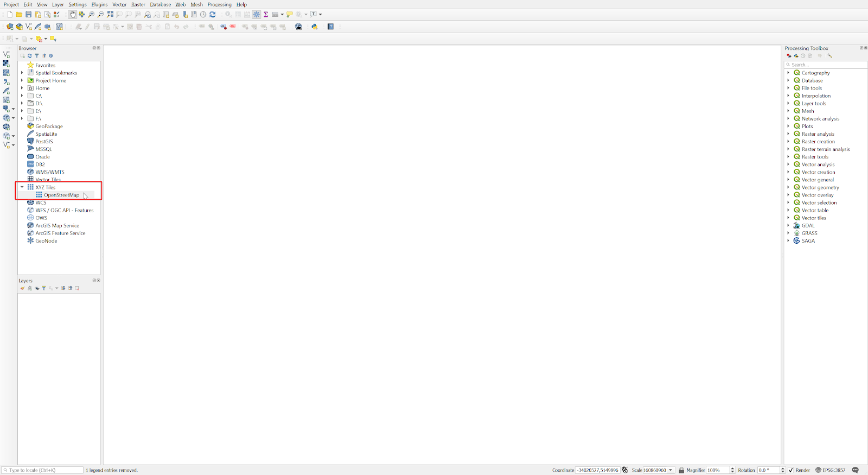Click Network analysis toolbox group
868x475 pixels.
tap(820, 118)
